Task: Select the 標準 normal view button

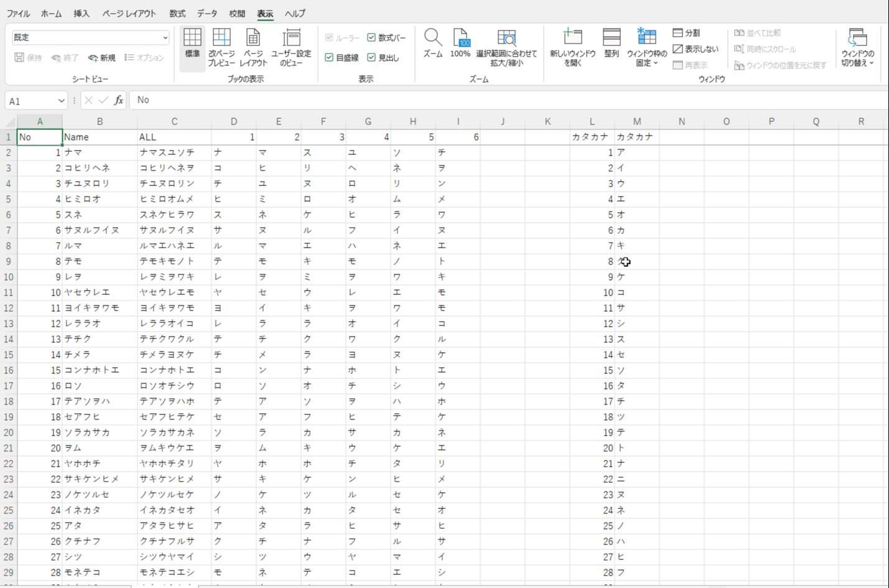Action: tap(192, 48)
